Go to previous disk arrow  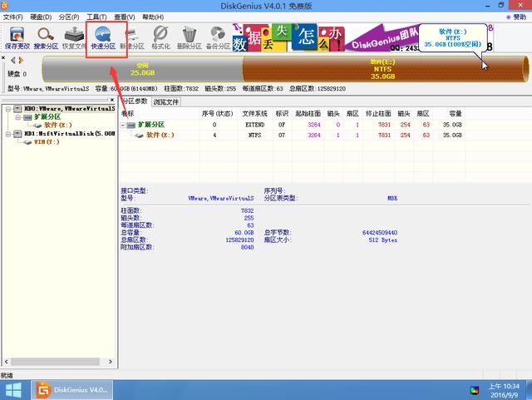pos(13,60)
